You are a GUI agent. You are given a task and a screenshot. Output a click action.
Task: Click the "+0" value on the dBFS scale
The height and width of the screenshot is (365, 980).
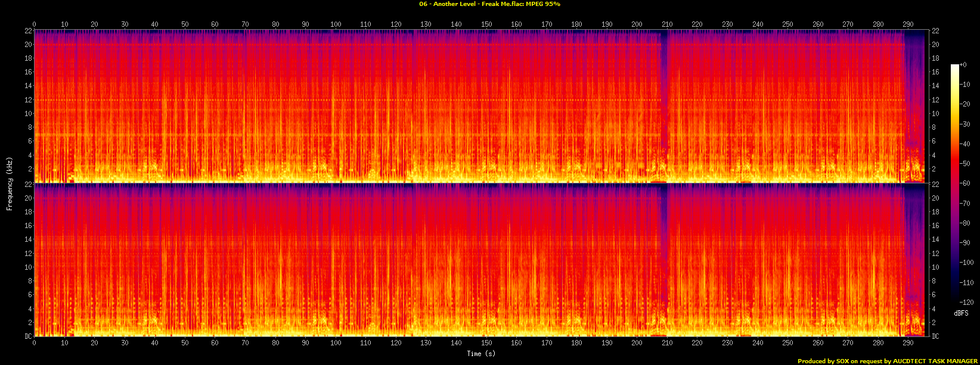coord(964,65)
